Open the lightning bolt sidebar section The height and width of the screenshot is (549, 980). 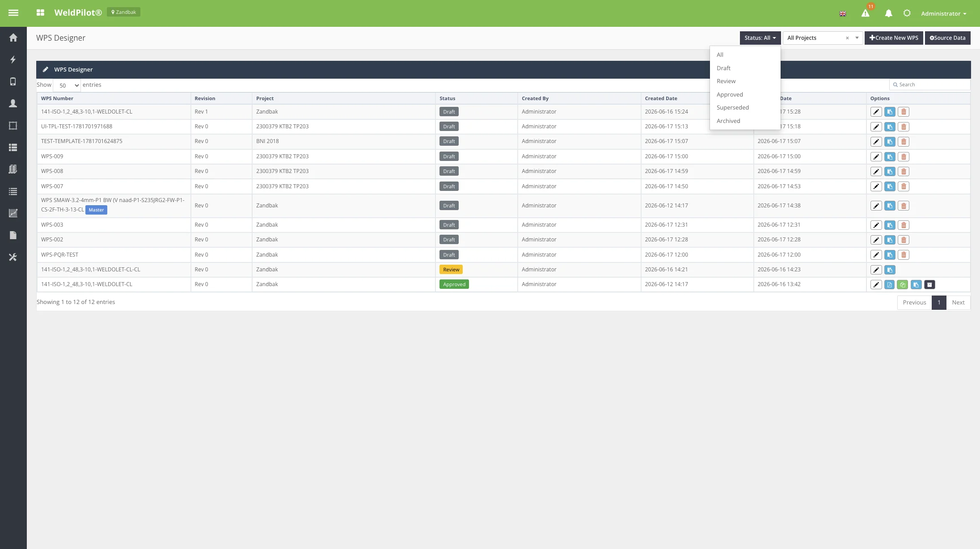13,59
